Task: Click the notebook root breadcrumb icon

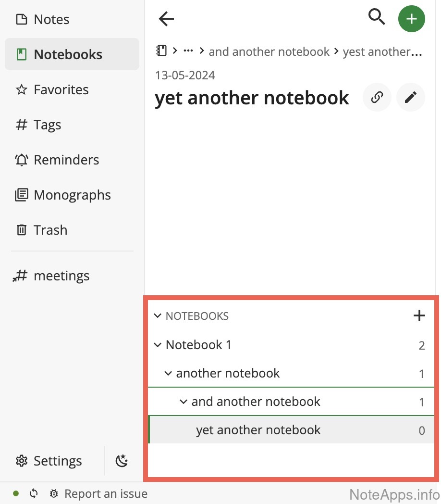Action: (x=161, y=51)
